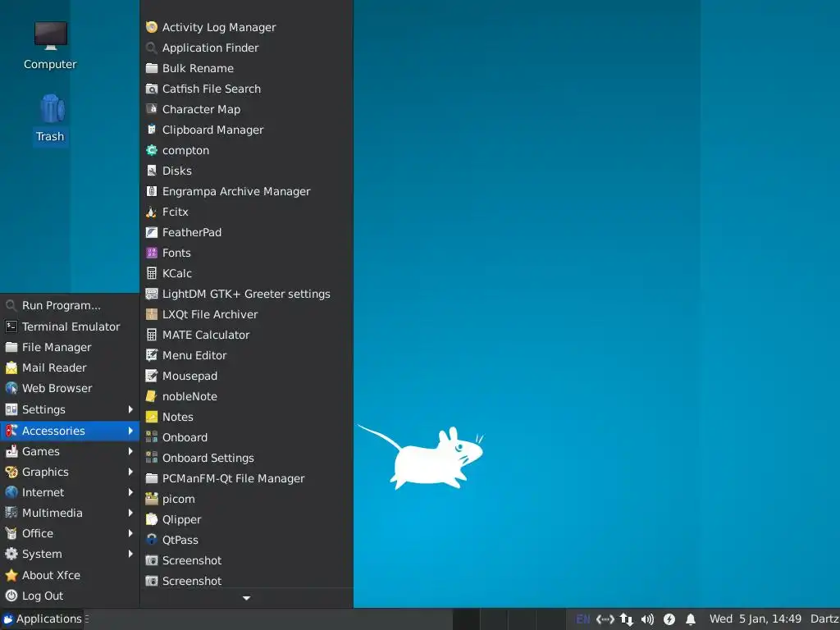Launch Onboard Settings
Viewport: 840px width, 630px height.
(246, 458)
